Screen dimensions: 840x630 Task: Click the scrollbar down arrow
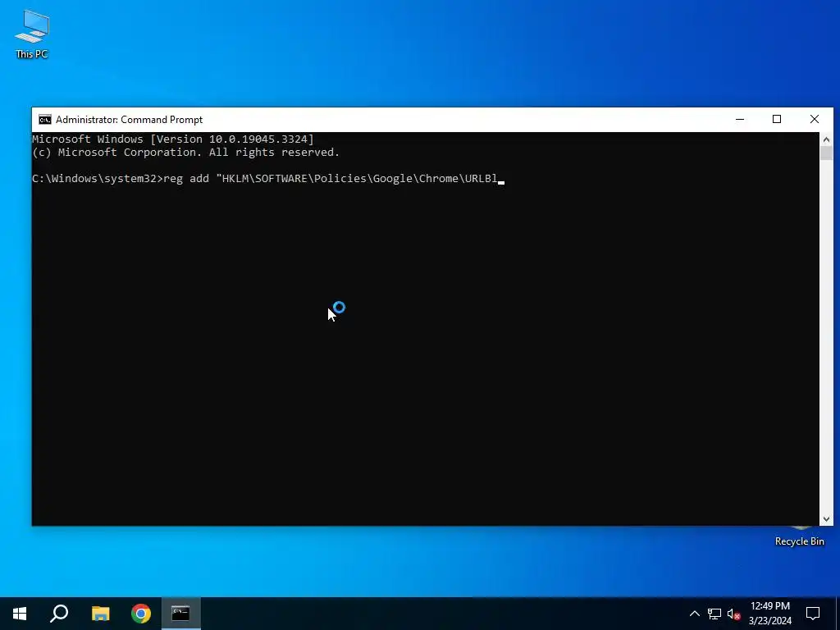coord(826,518)
